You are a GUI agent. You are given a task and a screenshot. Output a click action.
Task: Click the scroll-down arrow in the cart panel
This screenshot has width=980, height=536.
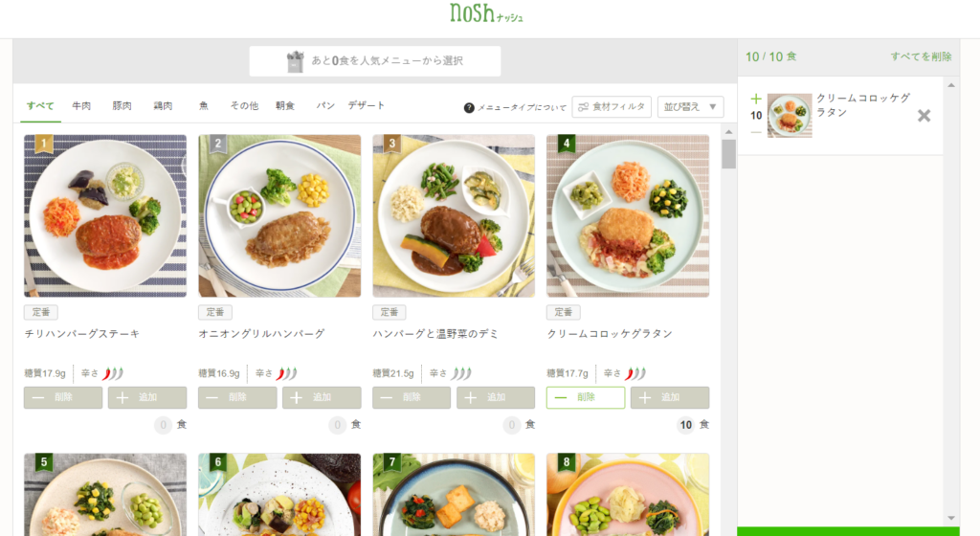click(x=951, y=518)
